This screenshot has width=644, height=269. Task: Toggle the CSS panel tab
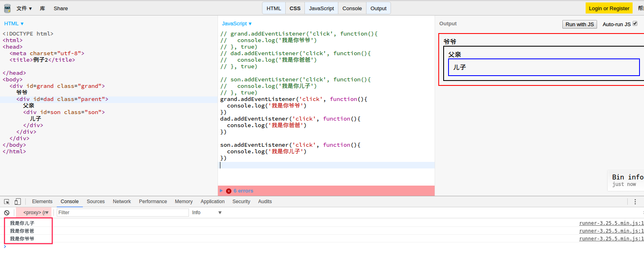tap(295, 8)
